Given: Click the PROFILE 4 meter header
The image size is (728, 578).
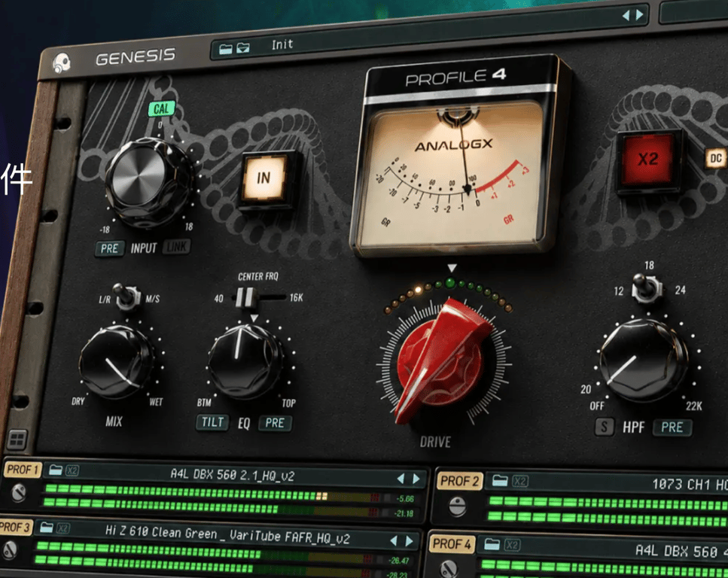Looking at the screenshot, I should tap(456, 78).
